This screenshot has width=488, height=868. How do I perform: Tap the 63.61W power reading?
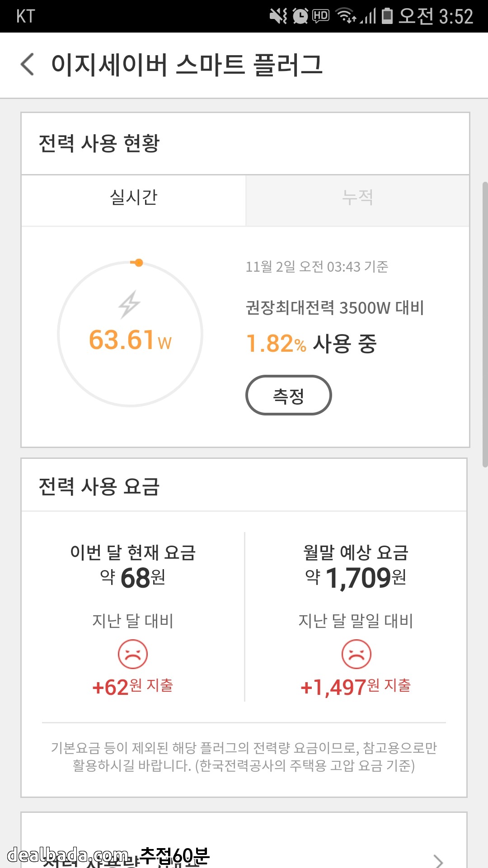click(130, 340)
